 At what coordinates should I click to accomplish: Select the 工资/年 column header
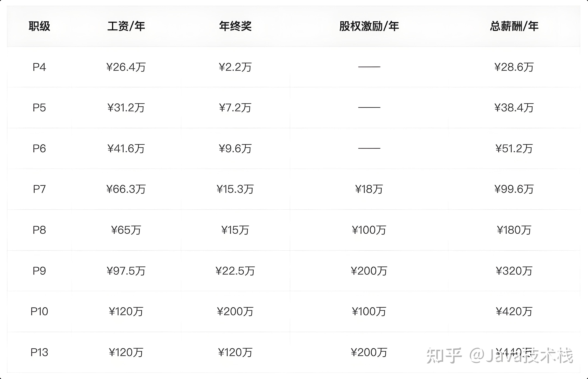click(126, 26)
